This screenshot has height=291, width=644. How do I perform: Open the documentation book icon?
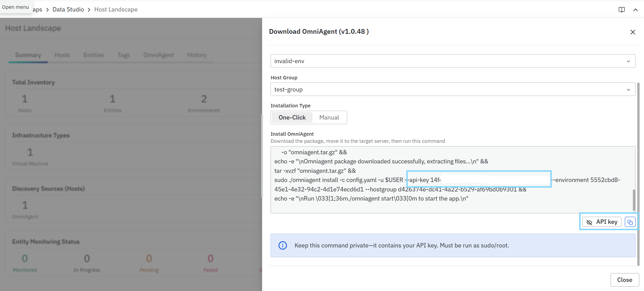click(621, 9)
